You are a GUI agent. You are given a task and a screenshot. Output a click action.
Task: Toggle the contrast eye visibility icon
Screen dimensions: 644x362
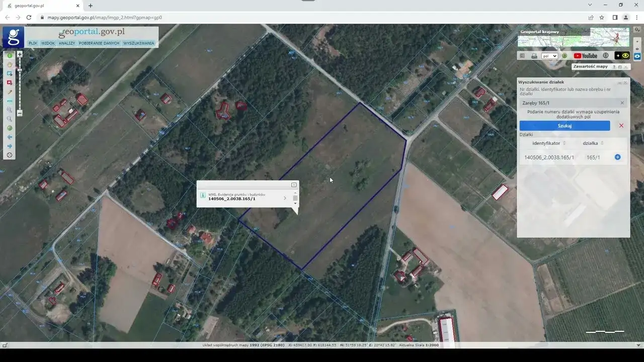(x=625, y=55)
